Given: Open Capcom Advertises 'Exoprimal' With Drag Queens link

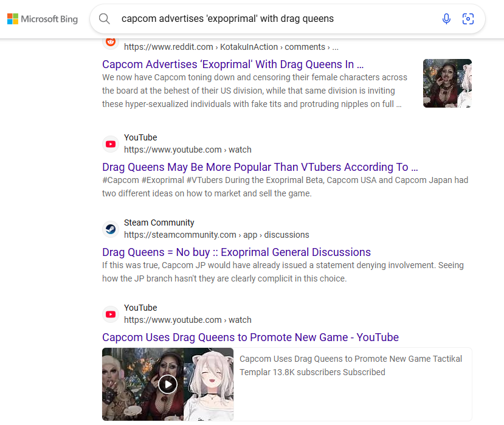Looking at the screenshot, I should pyautogui.click(x=233, y=64).
